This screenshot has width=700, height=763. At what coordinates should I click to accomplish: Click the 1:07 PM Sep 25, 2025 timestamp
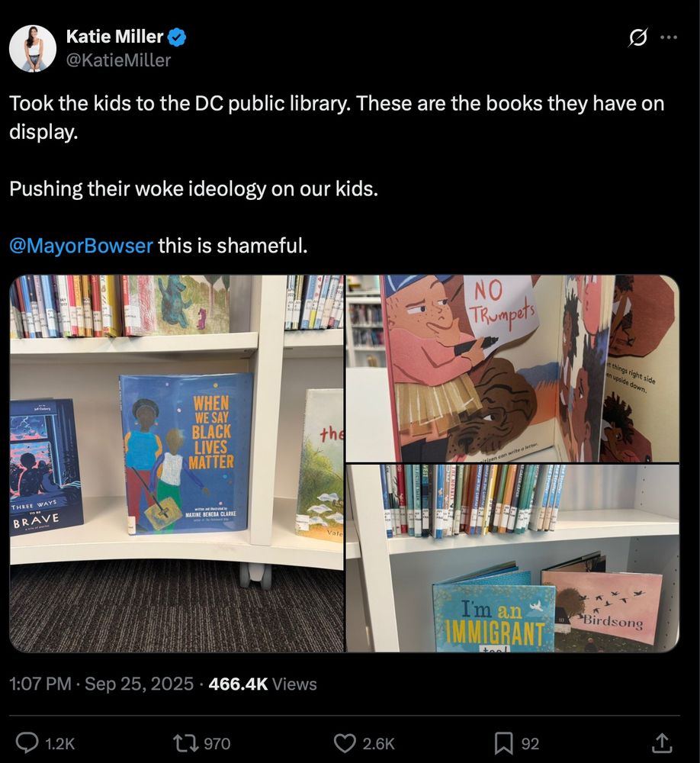click(101, 684)
